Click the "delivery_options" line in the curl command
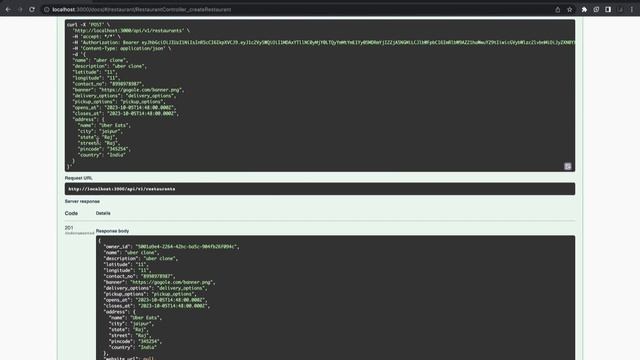The height and width of the screenshot is (360, 640). click(125, 96)
